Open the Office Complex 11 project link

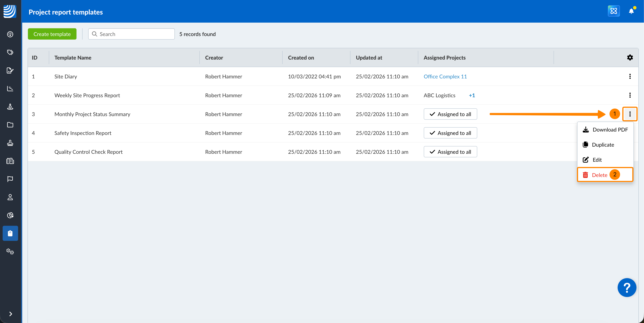point(445,77)
